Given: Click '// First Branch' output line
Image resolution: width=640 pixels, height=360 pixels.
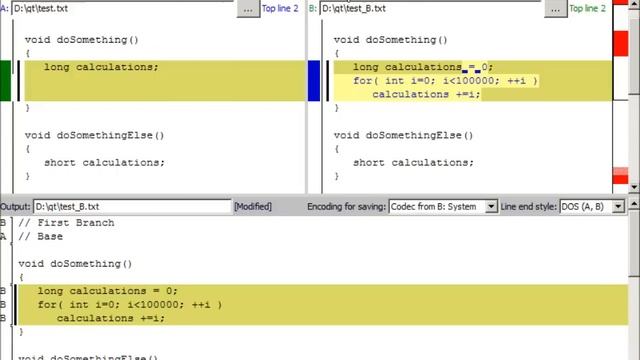Looking at the screenshot, I should 66,223.
